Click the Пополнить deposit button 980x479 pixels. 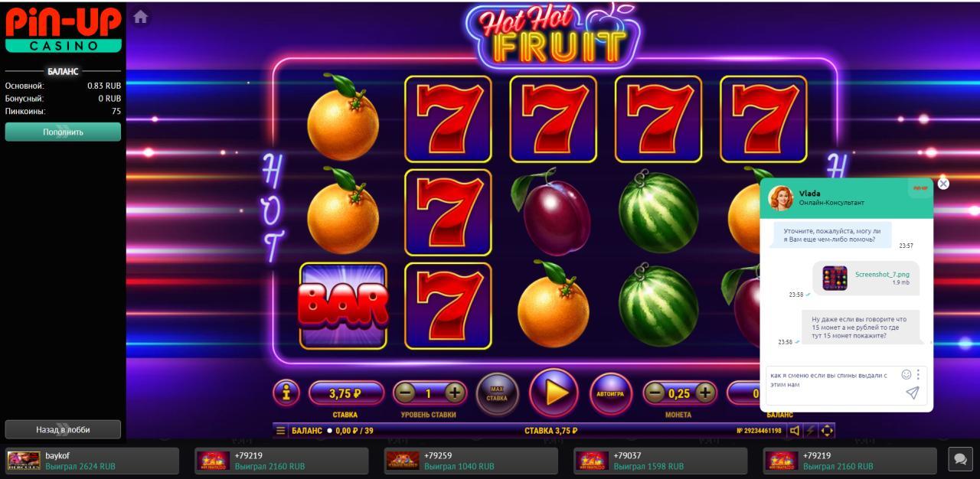pyautogui.click(x=63, y=132)
